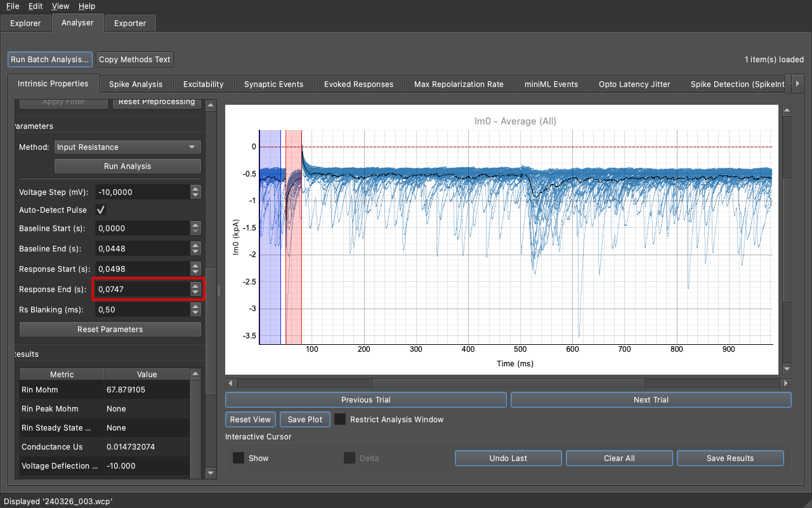812x508 pixels.
Task: Click Run Batch Analysis button
Action: pos(50,60)
